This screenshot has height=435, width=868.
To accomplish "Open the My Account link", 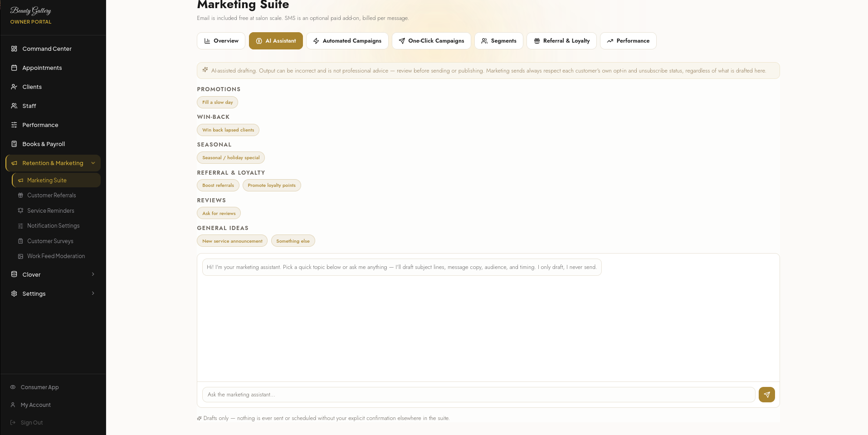I will (x=36, y=405).
